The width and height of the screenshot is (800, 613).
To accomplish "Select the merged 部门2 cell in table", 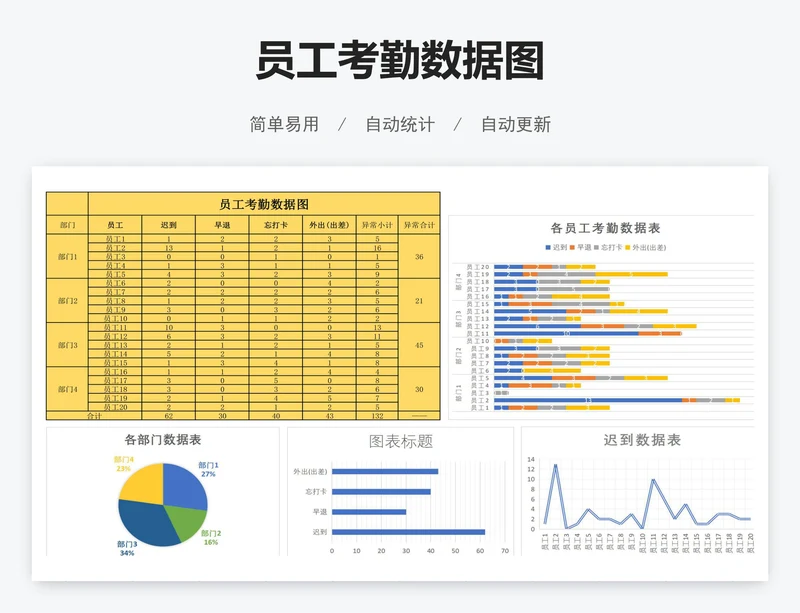I will coord(67,301).
